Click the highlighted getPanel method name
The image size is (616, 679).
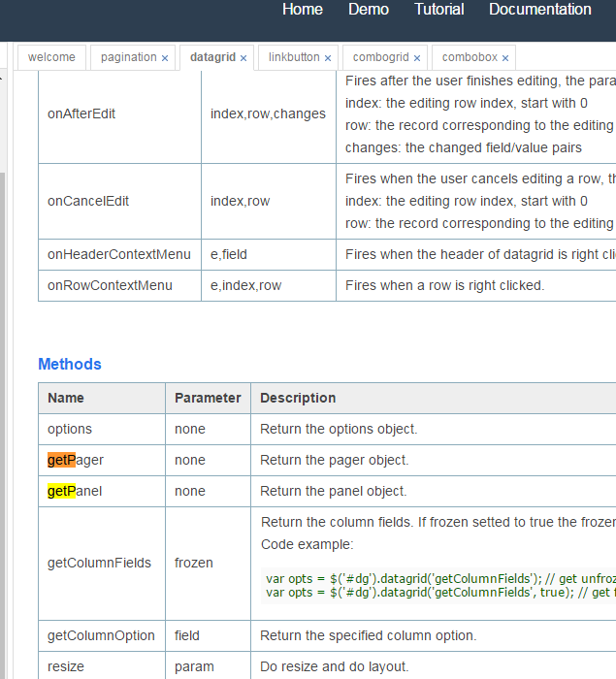tap(75, 491)
